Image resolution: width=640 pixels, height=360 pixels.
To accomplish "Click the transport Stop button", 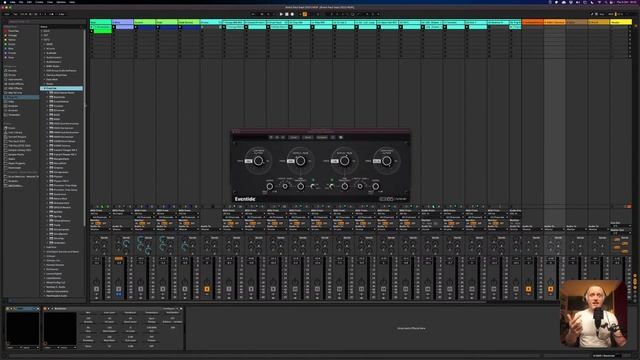I will 287,14.
